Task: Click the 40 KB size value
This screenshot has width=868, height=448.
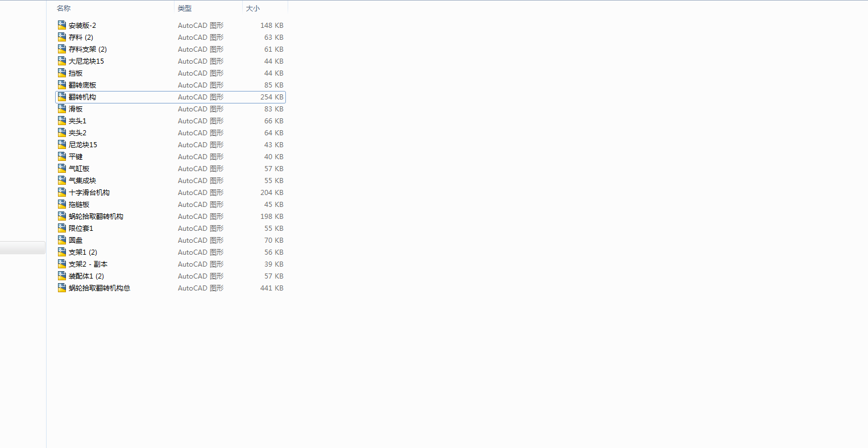Action: (x=274, y=157)
